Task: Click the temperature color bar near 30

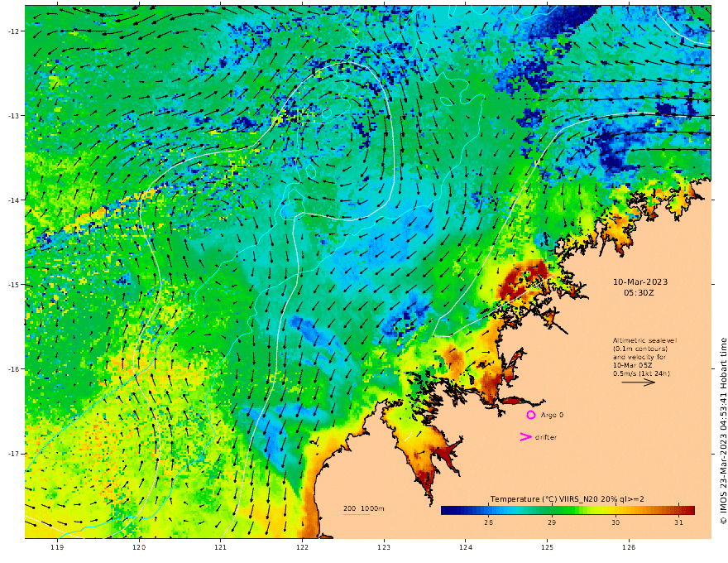Action: pos(615,511)
